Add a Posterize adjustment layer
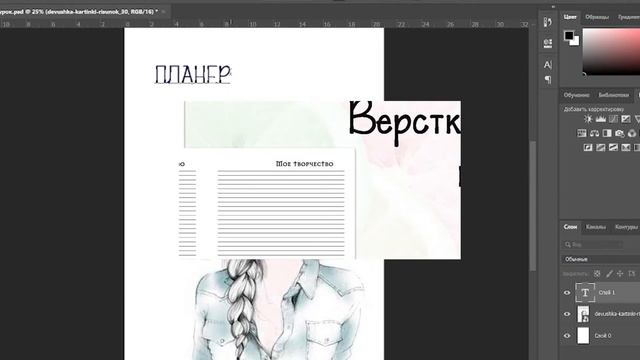The height and width of the screenshot is (360, 640). [x=600, y=147]
